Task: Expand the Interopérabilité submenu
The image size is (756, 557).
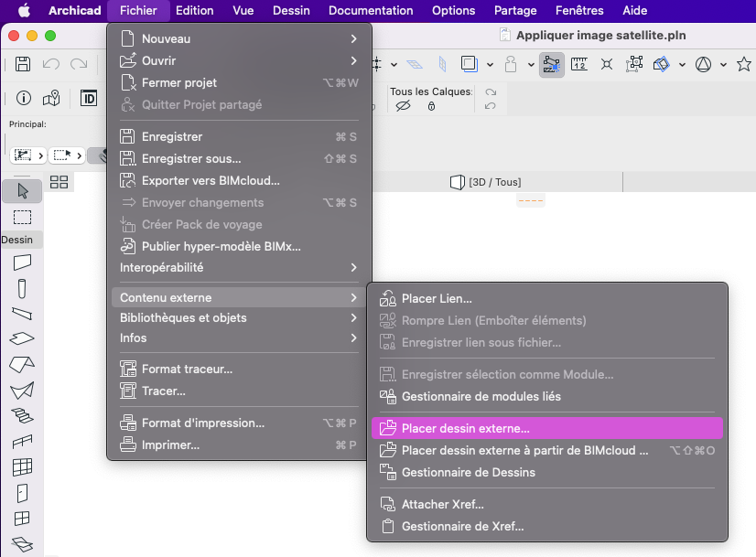Action: [x=240, y=267]
